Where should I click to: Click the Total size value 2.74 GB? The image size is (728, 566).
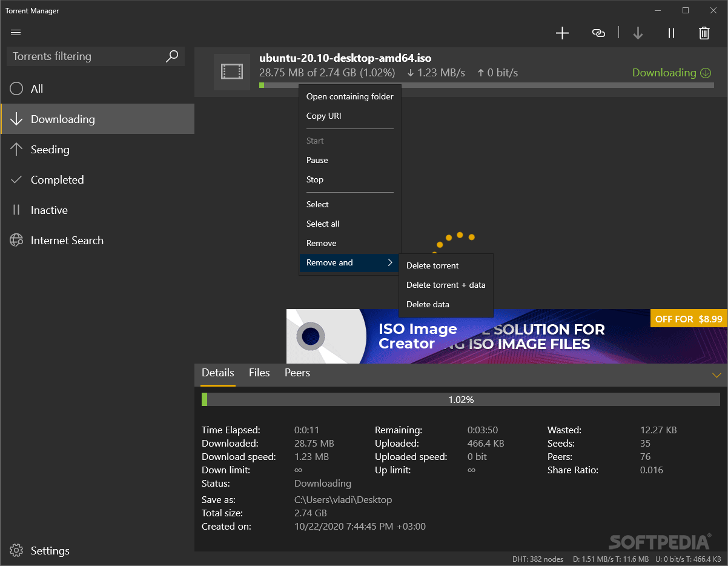(x=311, y=513)
